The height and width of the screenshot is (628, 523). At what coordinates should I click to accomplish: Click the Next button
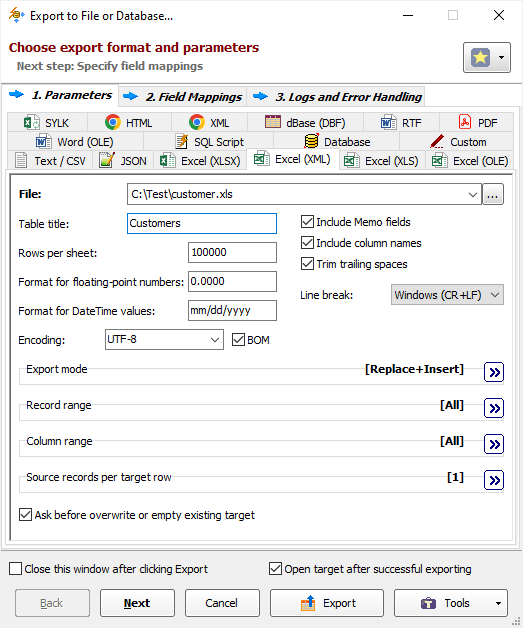click(x=137, y=603)
